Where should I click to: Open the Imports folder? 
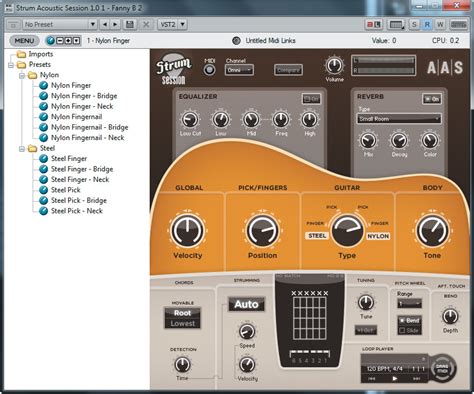[x=35, y=54]
